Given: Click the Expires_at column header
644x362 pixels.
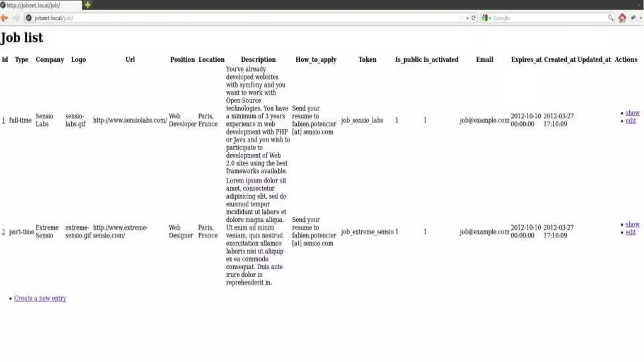Looking at the screenshot, I should click(x=526, y=59).
